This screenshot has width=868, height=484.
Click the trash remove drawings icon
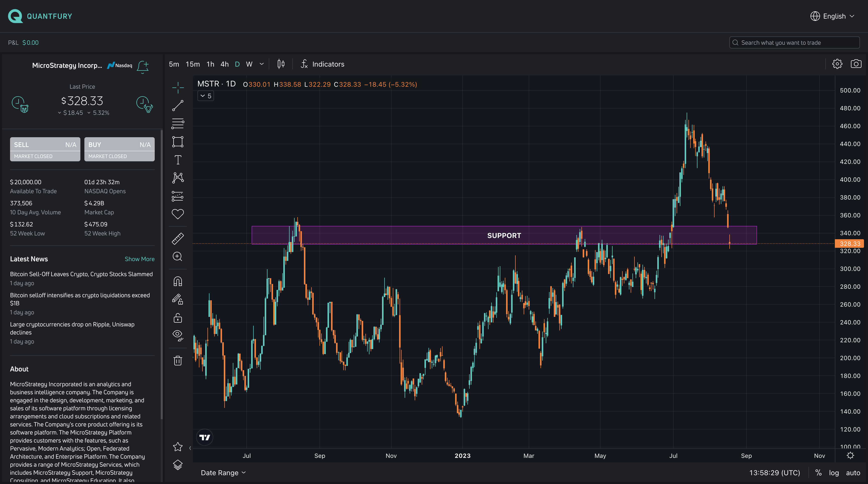click(x=178, y=361)
